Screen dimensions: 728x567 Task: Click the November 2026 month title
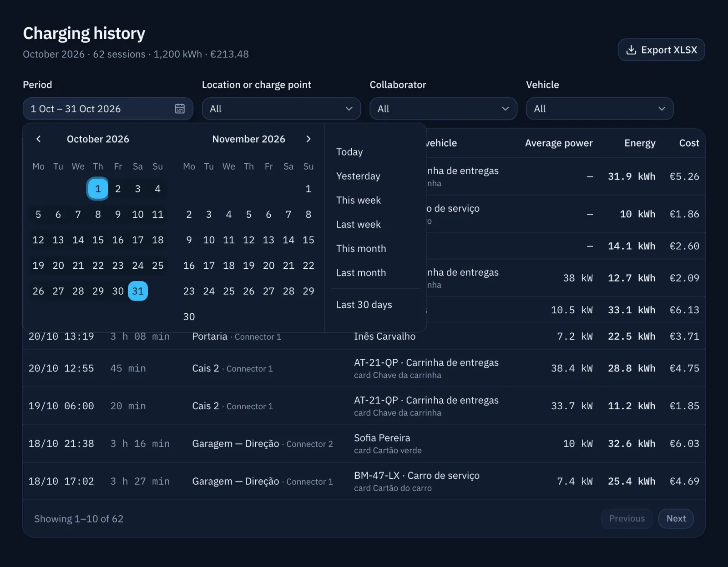click(248, 139)
